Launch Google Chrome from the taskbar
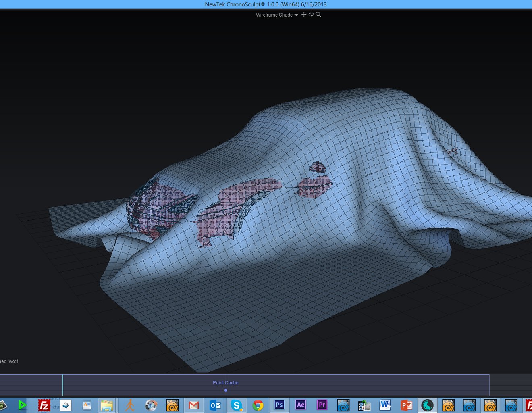This screenshot has width=532, height=413. tap(258, 405)
